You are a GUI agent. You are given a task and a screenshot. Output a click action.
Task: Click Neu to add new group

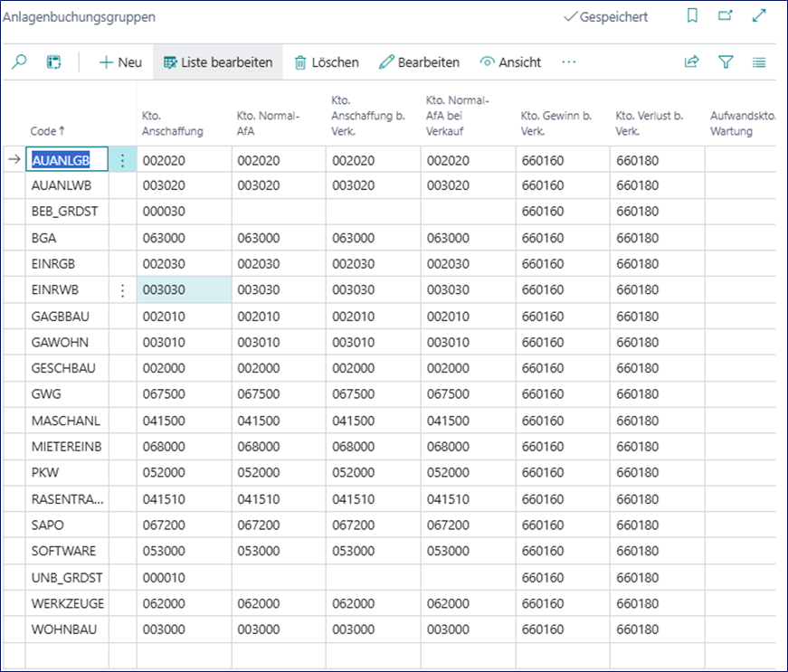(120, 62)
